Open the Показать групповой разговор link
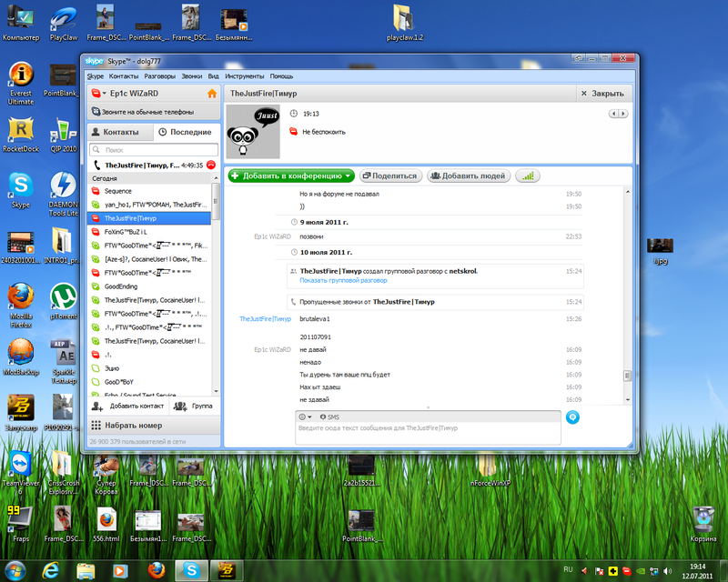The width and height of the screenshot is (728, 582). [343, 280]
